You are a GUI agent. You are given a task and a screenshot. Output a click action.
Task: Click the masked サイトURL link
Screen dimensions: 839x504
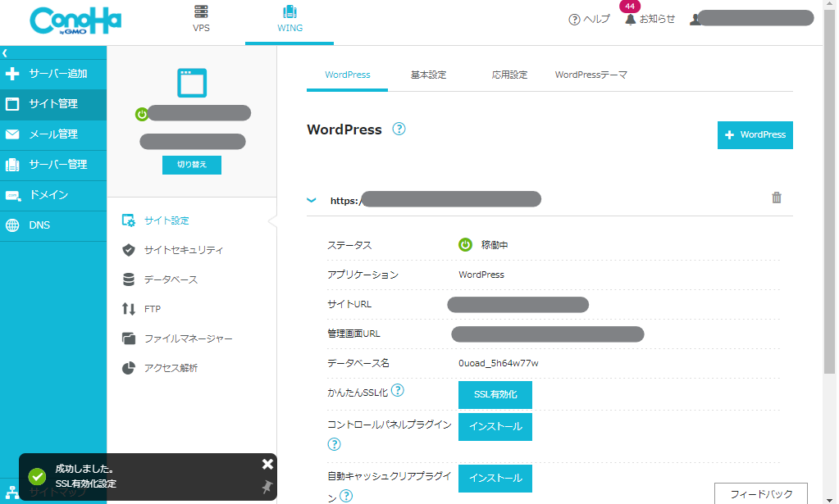(x=518, y=305)
